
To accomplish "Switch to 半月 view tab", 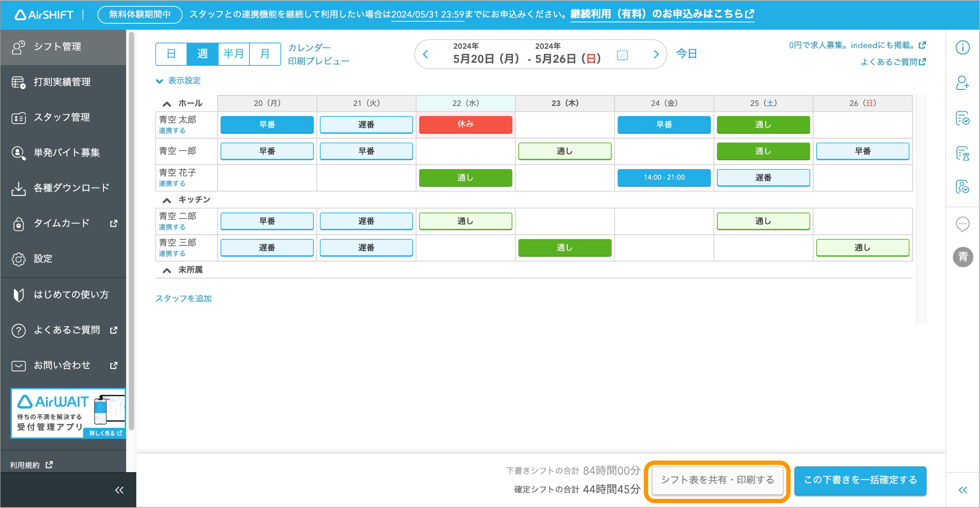I will 234,54.
